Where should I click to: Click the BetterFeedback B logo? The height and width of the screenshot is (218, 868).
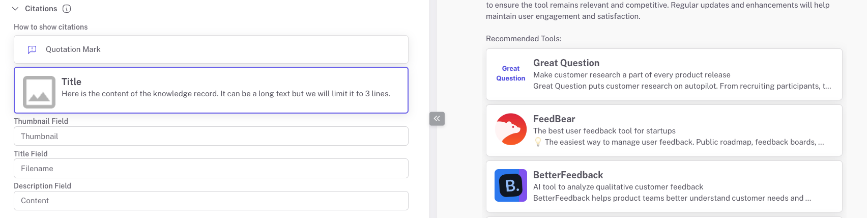[511, 185]
